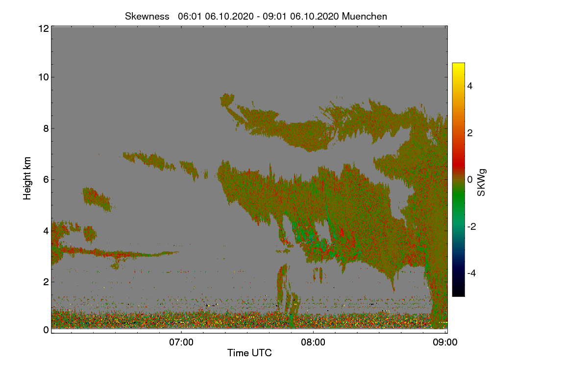Click the colorbar label '-4'

pyautogui.click(x=472, y=273)
